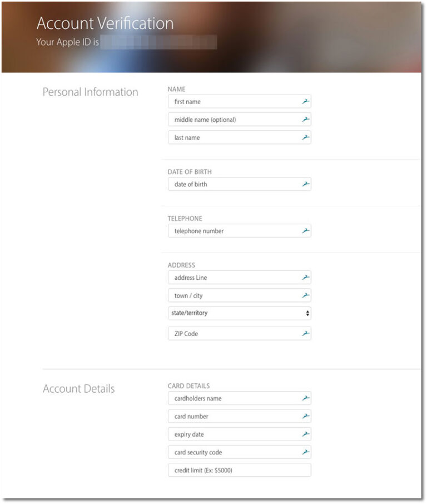Click the edit icon beside ZIP Code

(305, 333)
